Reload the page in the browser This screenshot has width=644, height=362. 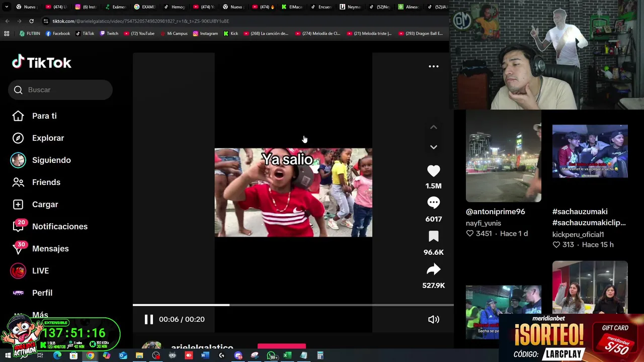[x=31, y=21]
